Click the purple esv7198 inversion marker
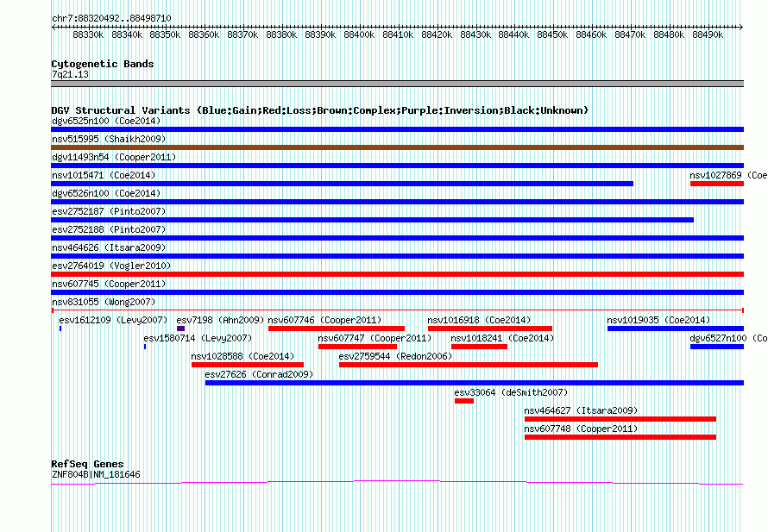 (180, 329)
